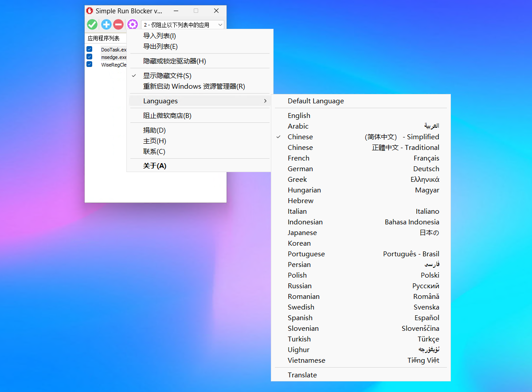The height and width of the screenshot is (392, 532).
Task: Switch language to Italian
Action: 361,212
